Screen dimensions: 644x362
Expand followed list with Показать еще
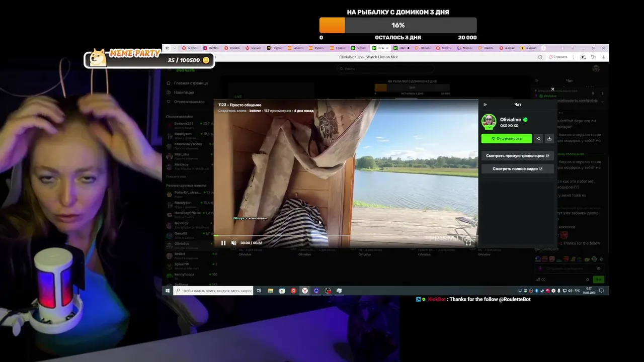176,176
